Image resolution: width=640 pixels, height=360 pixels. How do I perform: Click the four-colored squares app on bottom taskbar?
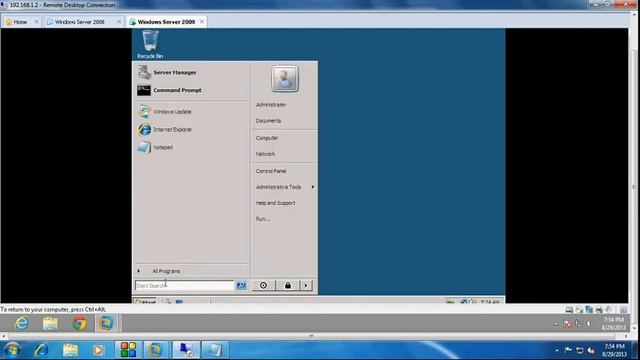(128, 350)
